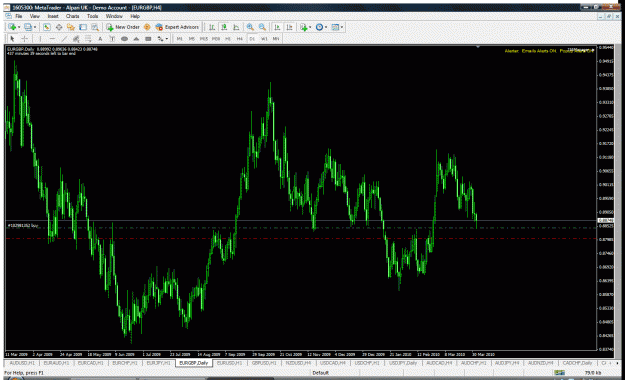Open the File menu
625x380 pixels.
[19, 16]
